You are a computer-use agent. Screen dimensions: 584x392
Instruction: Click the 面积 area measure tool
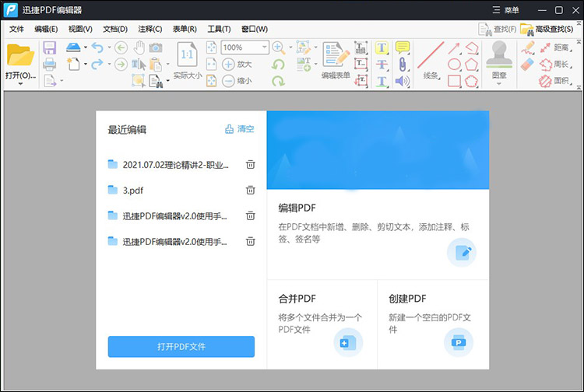pyautogui.click(x=555, y=80)
